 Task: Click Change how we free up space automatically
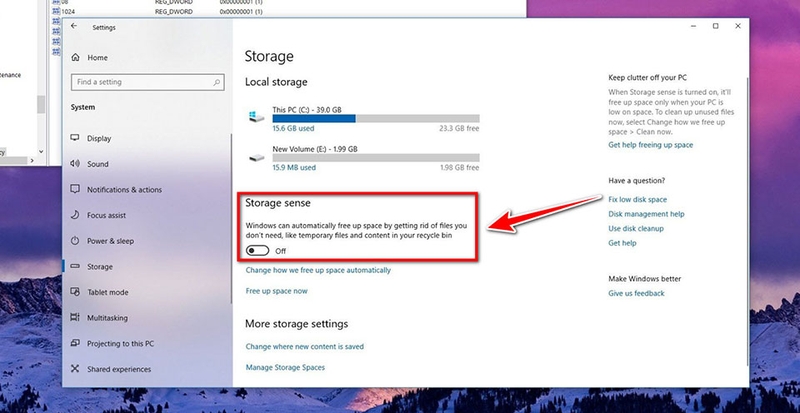[x=318, y=270]
